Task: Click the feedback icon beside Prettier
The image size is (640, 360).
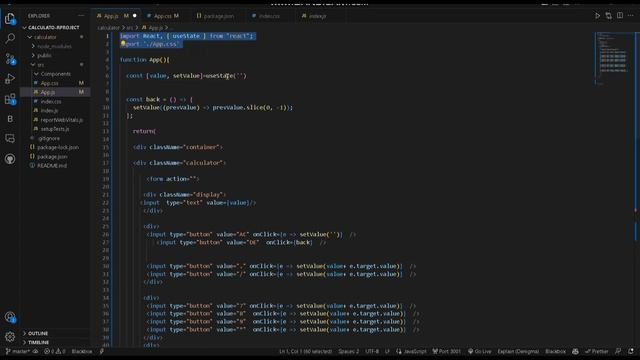Action: tap(618, 351)
